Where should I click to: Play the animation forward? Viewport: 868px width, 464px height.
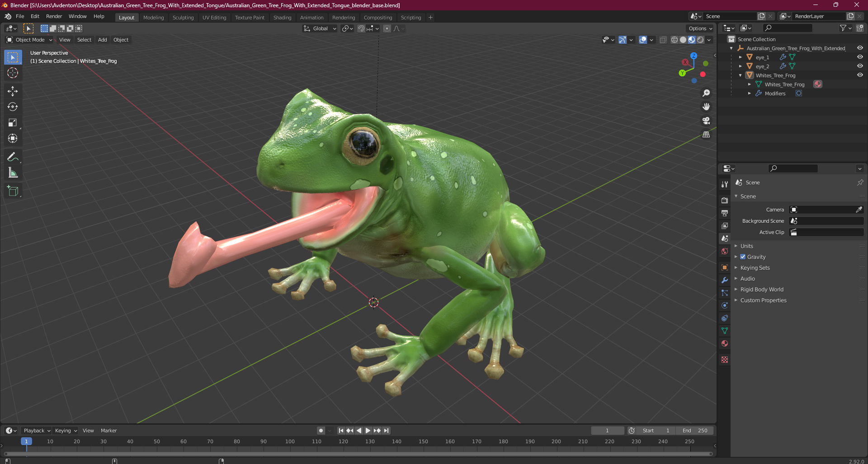(x=368, y=431)
